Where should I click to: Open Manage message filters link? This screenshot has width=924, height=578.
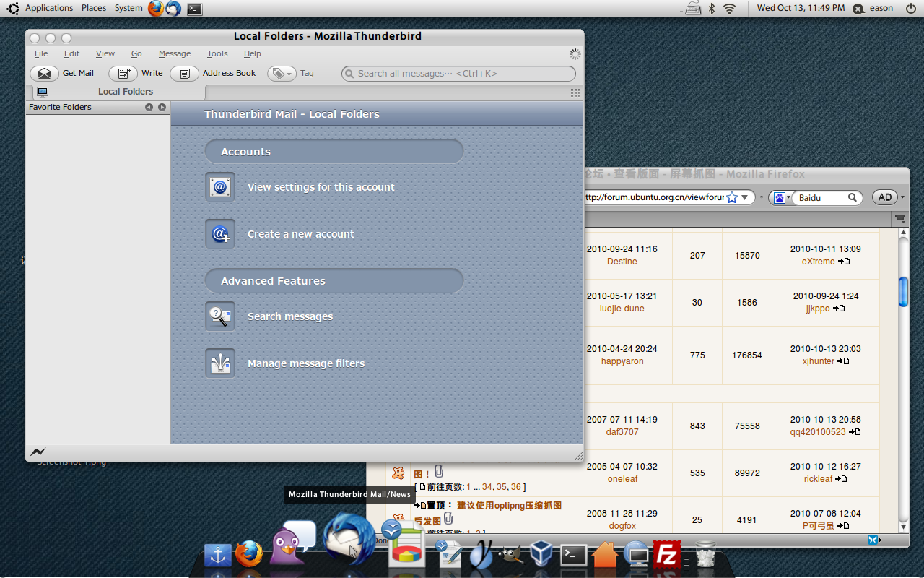306,363
